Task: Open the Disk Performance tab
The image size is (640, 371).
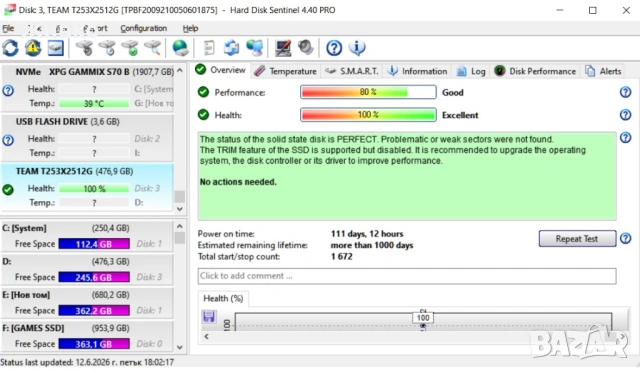Action: click(535, 71)
